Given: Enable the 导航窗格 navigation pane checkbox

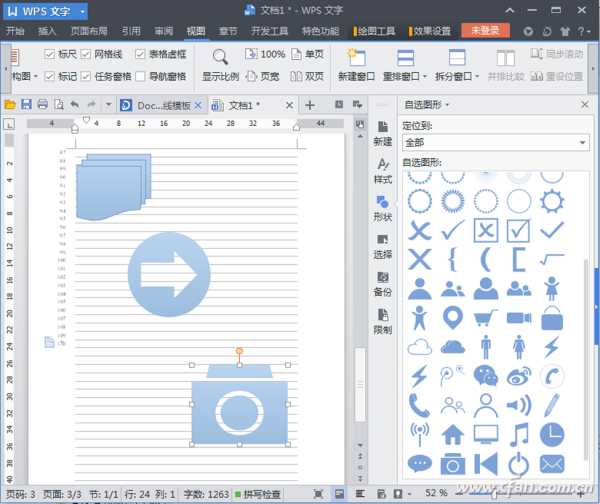Looking at the screenshot, I should click(x=140, y=76).
